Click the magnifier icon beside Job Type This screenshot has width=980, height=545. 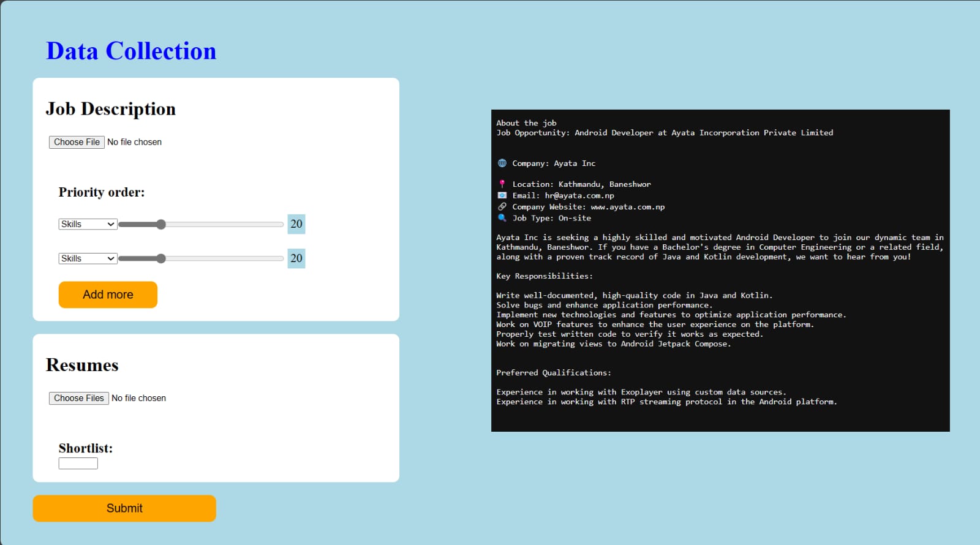point(502,218)
